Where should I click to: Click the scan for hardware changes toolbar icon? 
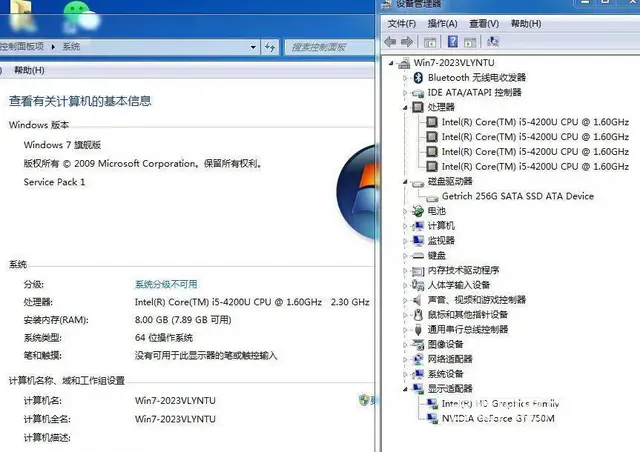[493, 41]
